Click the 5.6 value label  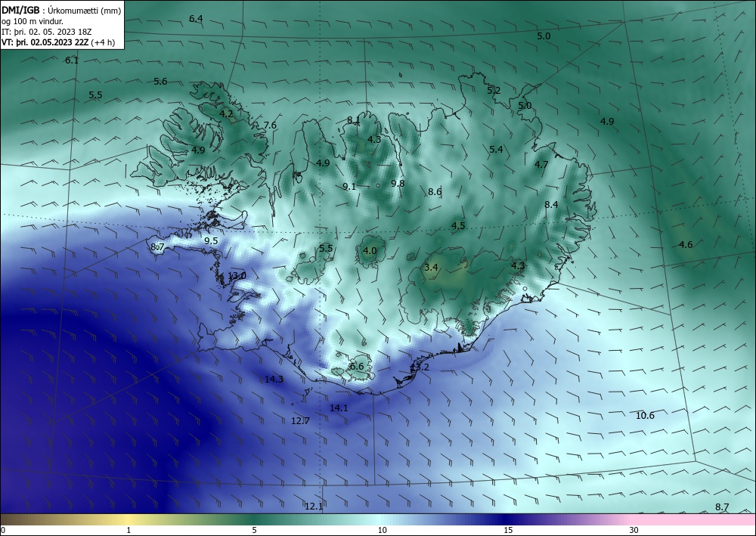(160, 82)
